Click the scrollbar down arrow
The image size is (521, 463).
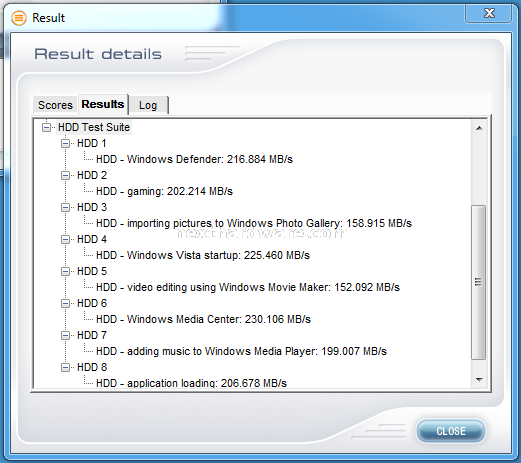click(x=479, y=380)
